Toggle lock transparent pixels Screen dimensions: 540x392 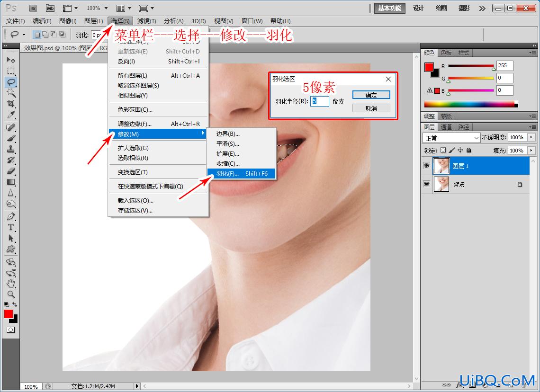(x=443, y=150)
